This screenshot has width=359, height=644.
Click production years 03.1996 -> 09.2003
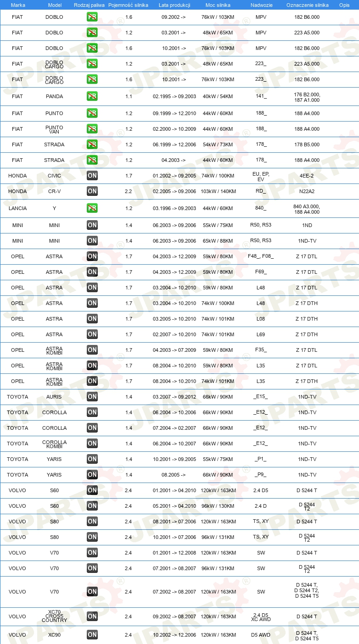[x=174, y=208]
